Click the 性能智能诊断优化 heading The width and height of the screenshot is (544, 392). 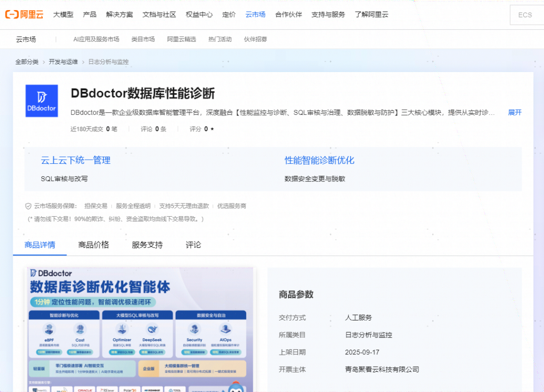319,160
